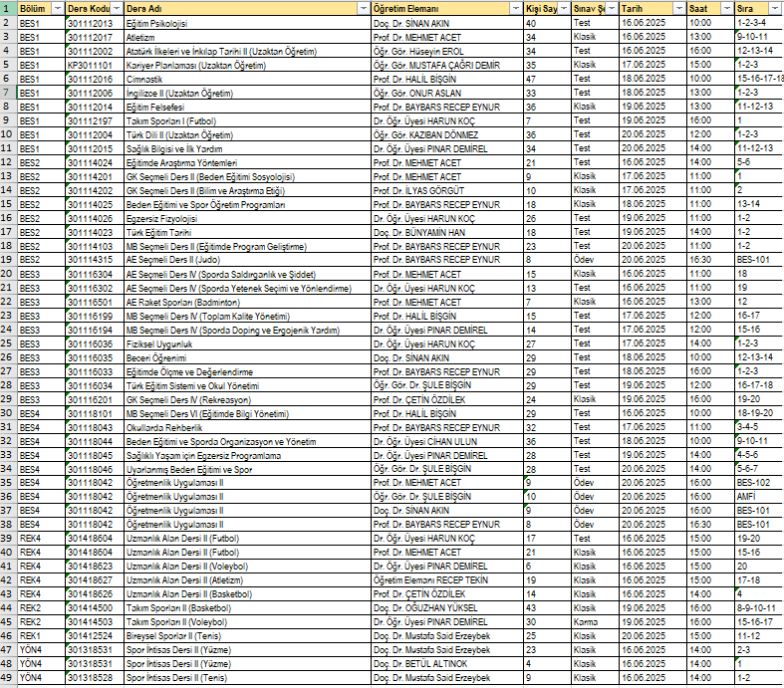Open the Saat column filter dropdown
This screenshot has height=688, width=784.
(x=727, y=9)
